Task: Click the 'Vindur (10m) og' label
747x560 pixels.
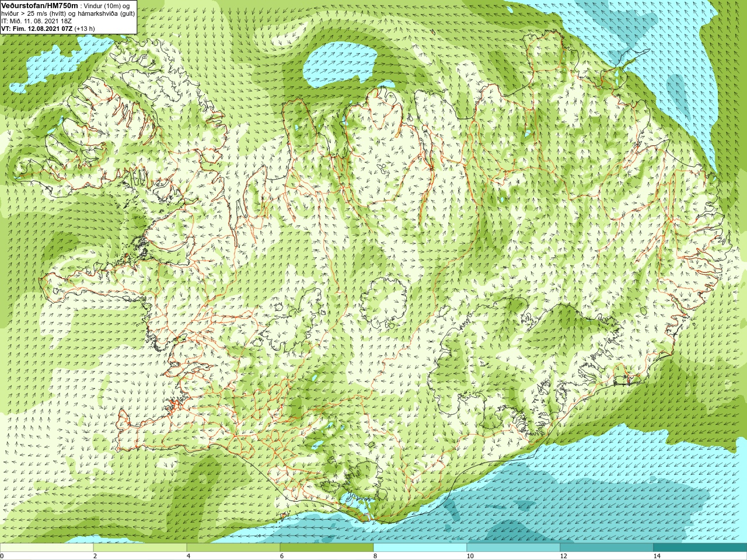Action: tap(107, 6)
